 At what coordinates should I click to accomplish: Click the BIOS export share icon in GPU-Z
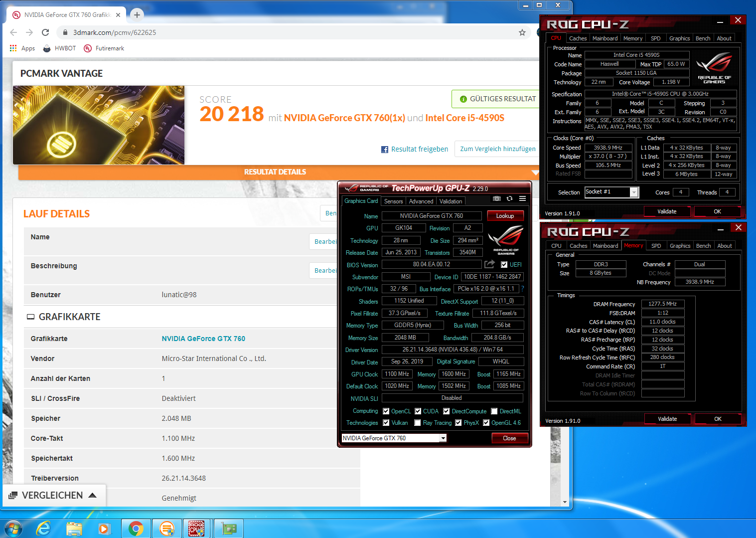click(x=490, y=264)
